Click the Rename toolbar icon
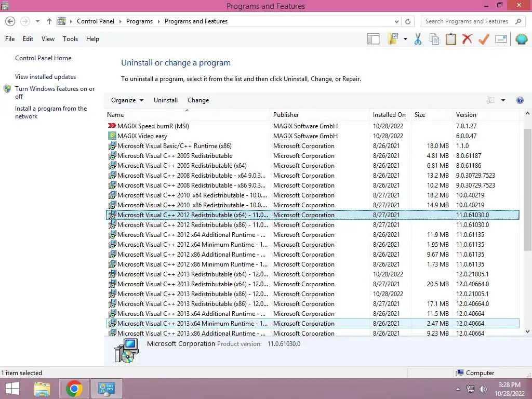The image size is (532, 399). [x=501, y=39]
